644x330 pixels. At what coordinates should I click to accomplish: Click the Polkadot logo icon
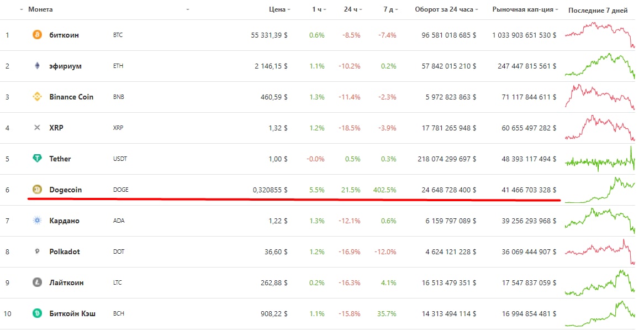coord(37,252)
